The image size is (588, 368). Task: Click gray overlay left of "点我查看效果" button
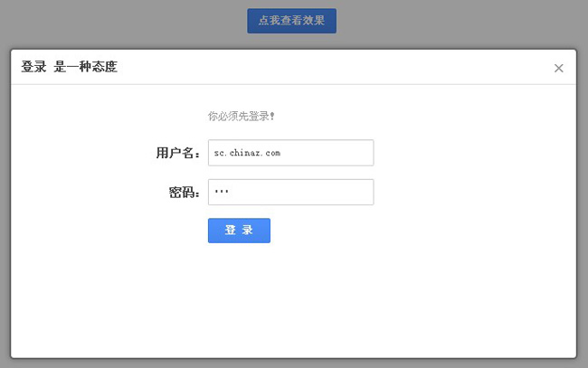118,21
